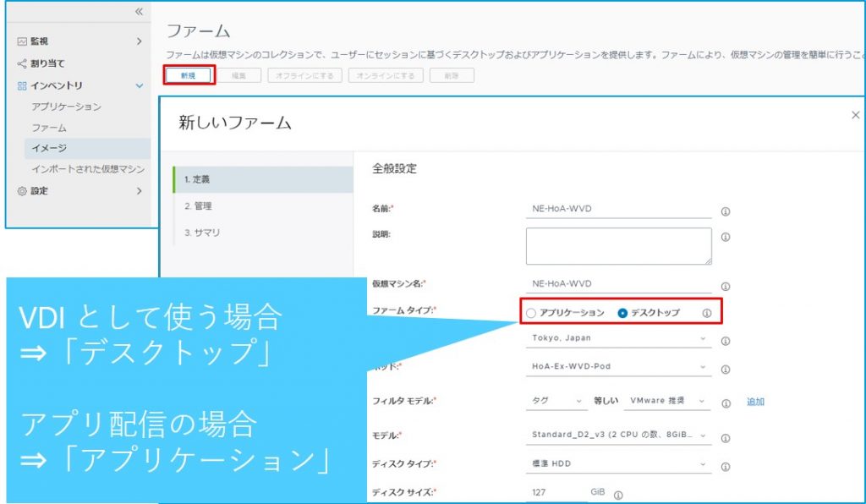866x504 pixels.
Task: Show info for HoA-Ex-WVD-Pod dropdown
Action: tap(726, 370)
